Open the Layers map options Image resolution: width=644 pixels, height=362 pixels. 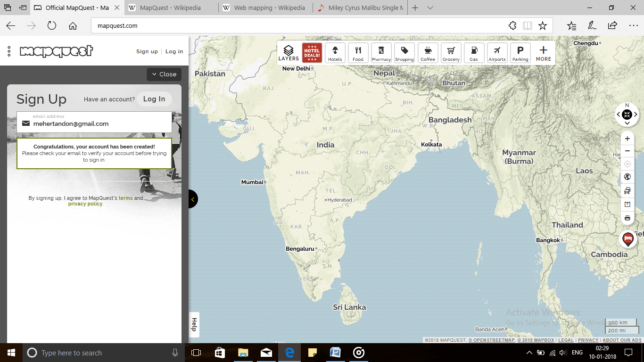tap(289, 53)
